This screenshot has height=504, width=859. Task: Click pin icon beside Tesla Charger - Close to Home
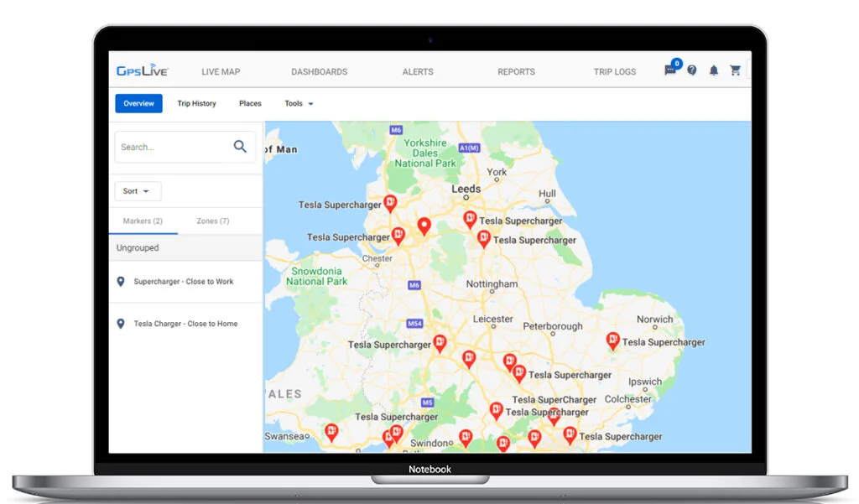tap(121, 324)
